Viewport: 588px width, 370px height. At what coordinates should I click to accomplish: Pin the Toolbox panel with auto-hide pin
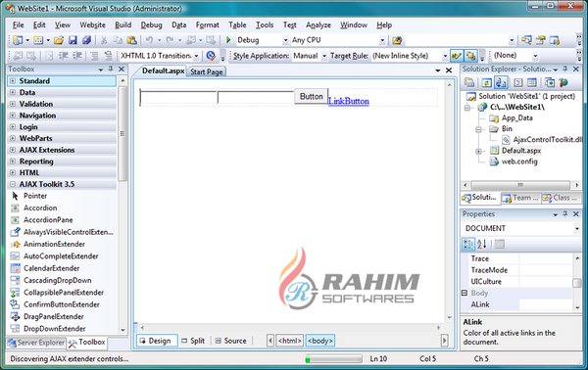click(110, 69)
